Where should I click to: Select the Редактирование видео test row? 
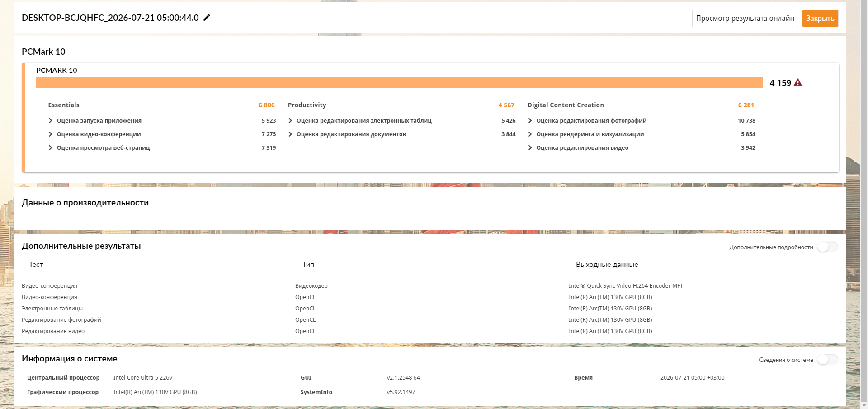pyautogui.click(x=53, y=331)
